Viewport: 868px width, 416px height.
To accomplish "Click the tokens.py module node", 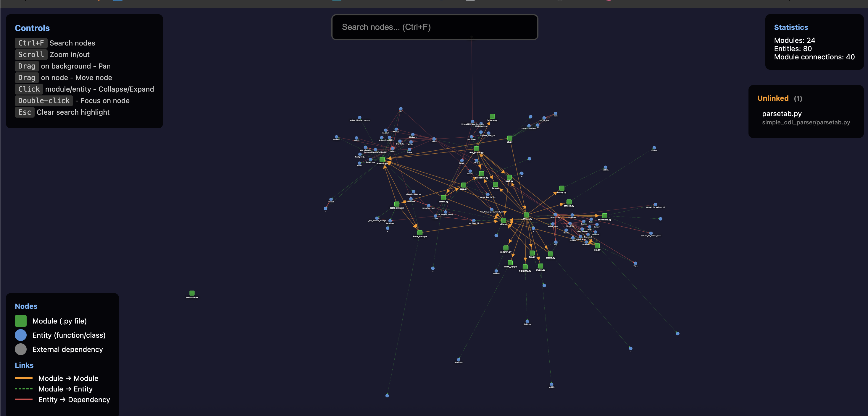I will (492, 116).
